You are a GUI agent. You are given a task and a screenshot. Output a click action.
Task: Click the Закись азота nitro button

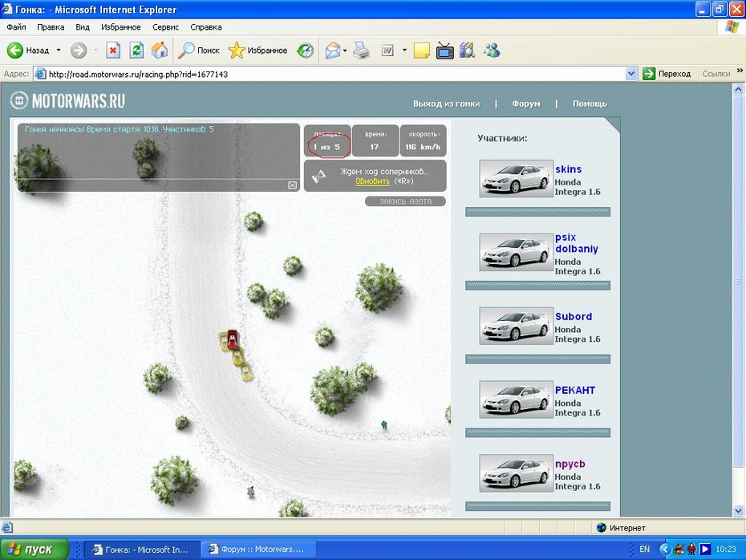(405, 201)
